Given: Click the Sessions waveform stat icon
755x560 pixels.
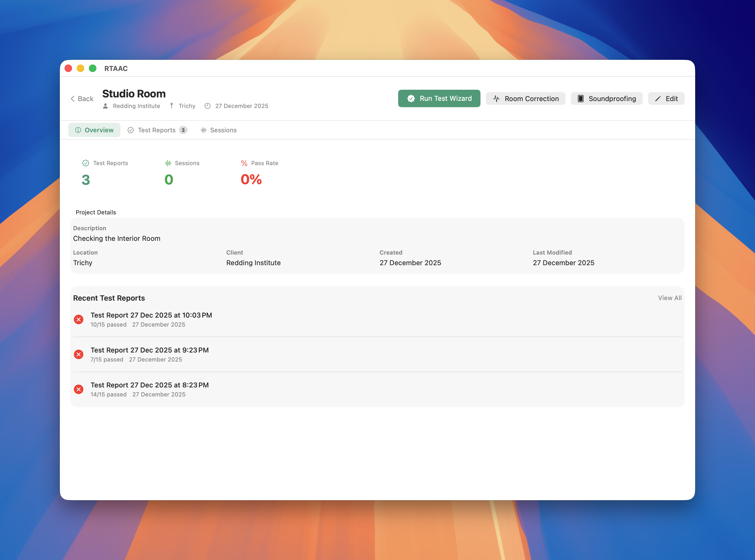Looking at the screenshot, I should [x=168, y=163].
